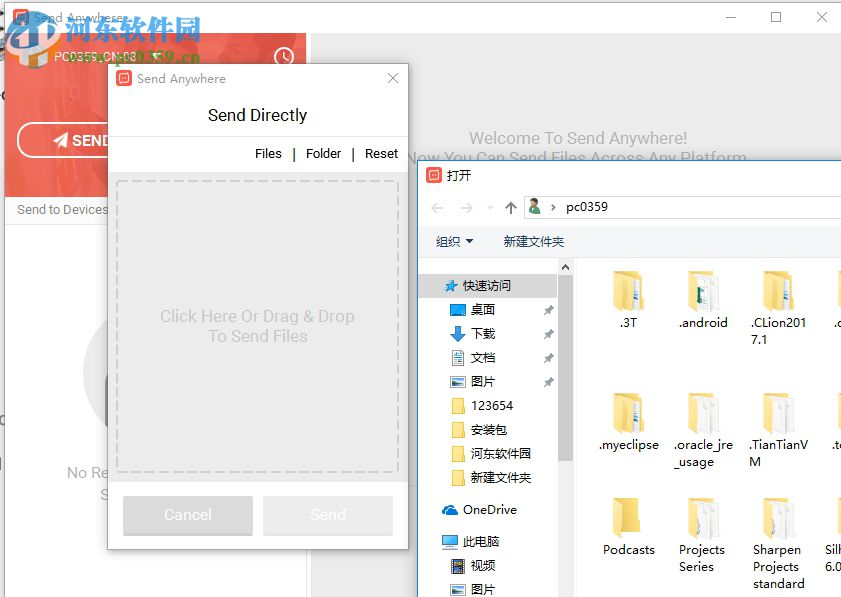841x597 pixels.
Task: Select the OneDrive sidebar icon
Action: (451, 510)
